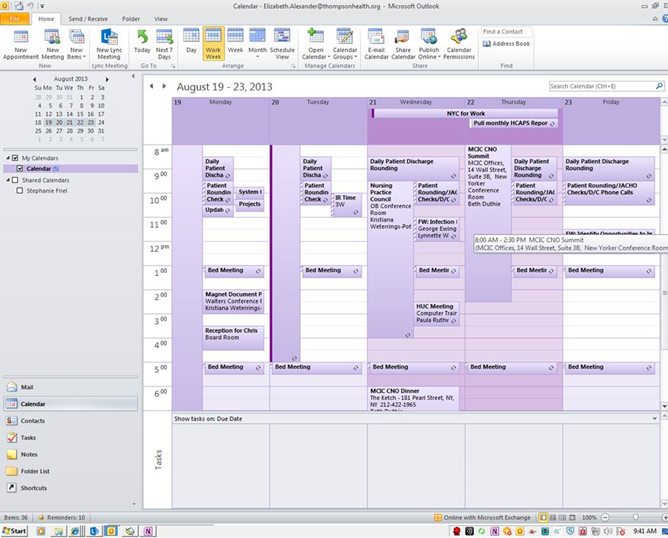Click the Windows Start button
This screenshot has width=668, height=538.
(14, 531)
